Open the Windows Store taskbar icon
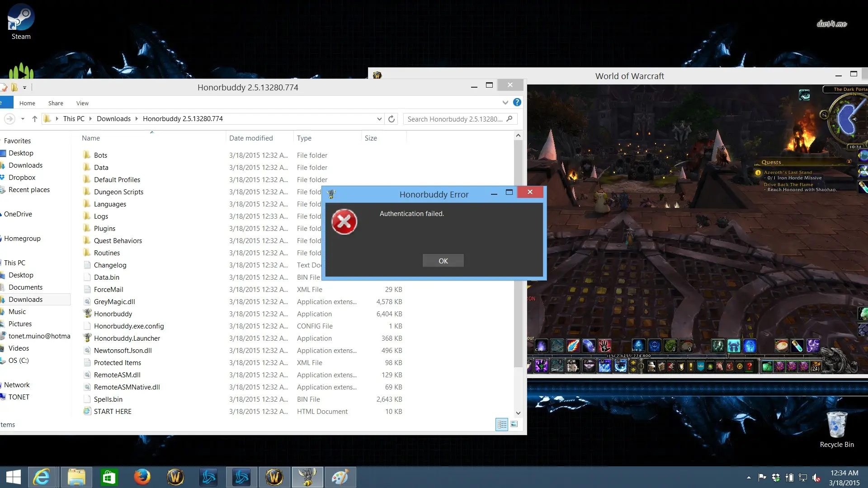 pyautogui.click(x=109, y=477)
